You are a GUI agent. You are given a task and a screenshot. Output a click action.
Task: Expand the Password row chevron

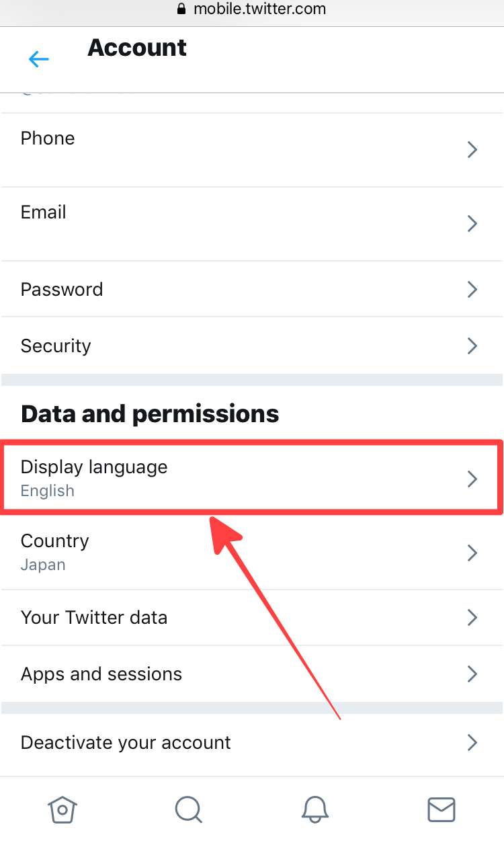[x=472, y=289]
